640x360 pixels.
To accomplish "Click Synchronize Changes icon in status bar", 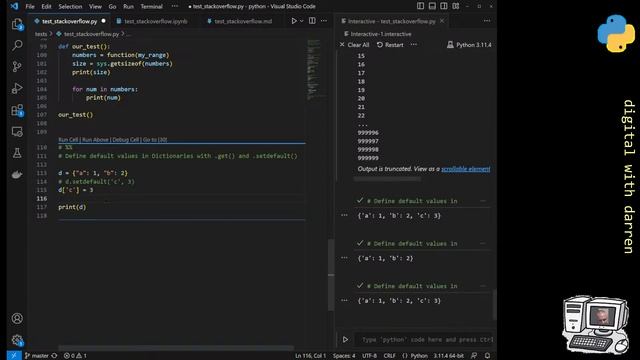I will point(54,356).
